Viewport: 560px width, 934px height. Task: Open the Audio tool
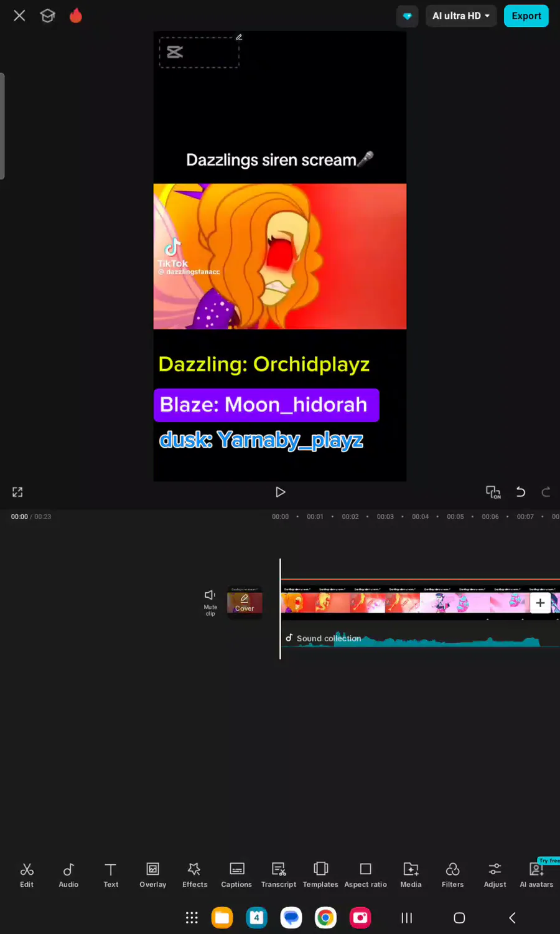[68, 874]
